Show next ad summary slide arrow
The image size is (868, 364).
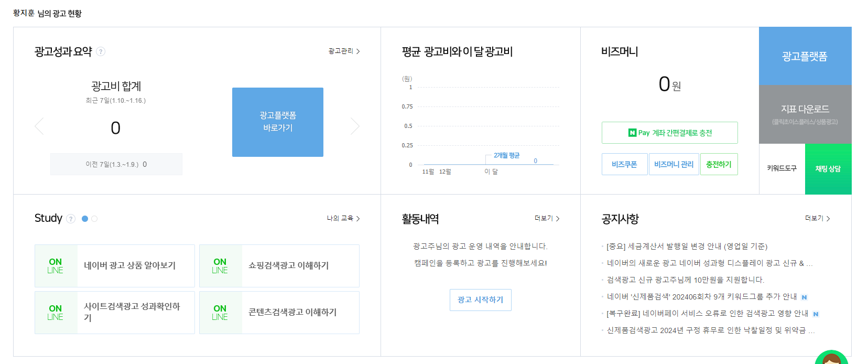(355, 126)
